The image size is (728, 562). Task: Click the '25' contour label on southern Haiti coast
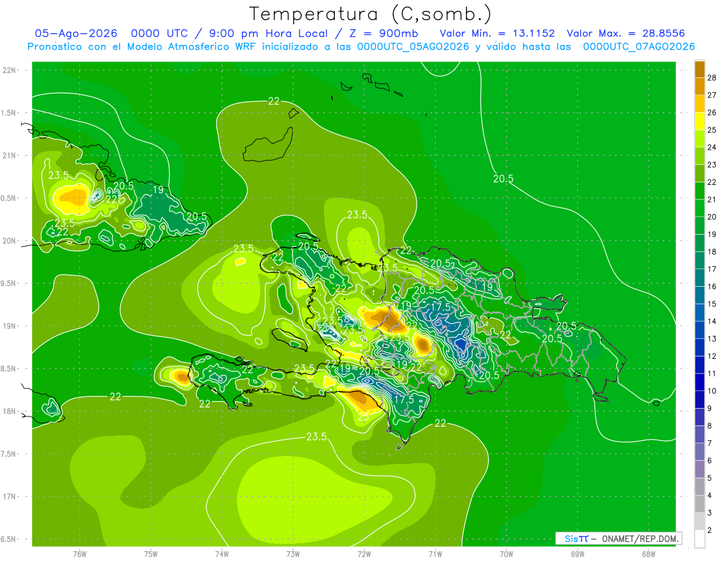[363, 416]
